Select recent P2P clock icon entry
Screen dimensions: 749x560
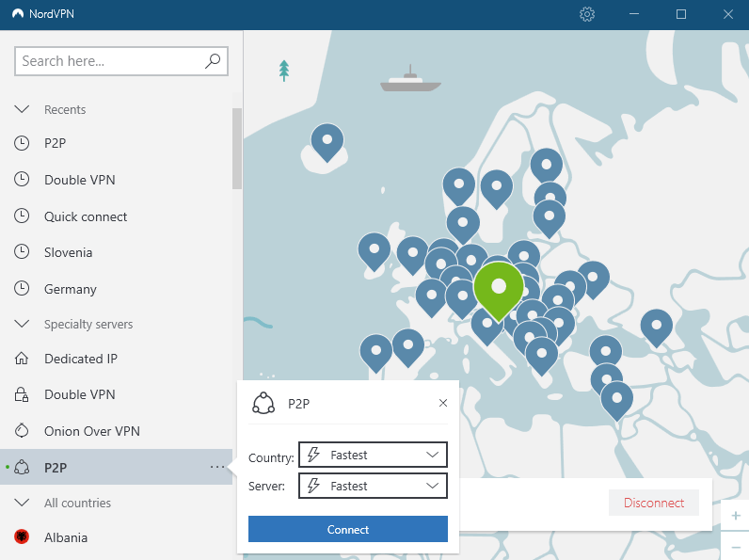click(22, 143)
